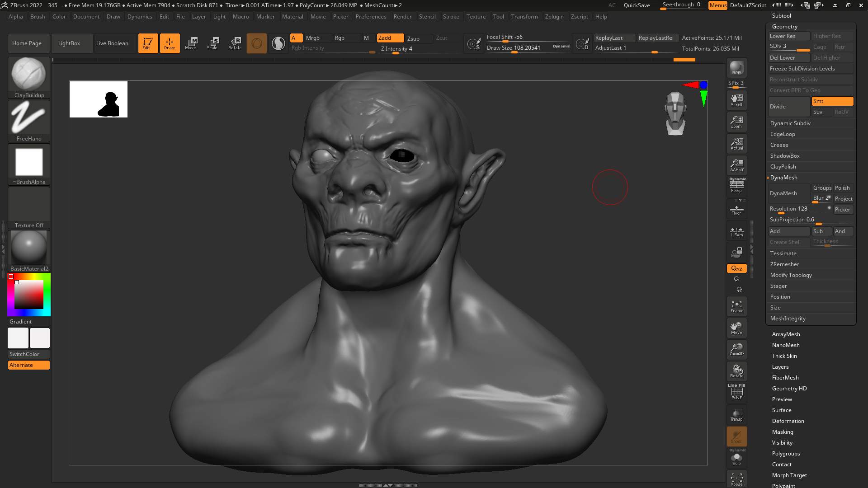Click the AAHalf zoom icon

[736, 165]
